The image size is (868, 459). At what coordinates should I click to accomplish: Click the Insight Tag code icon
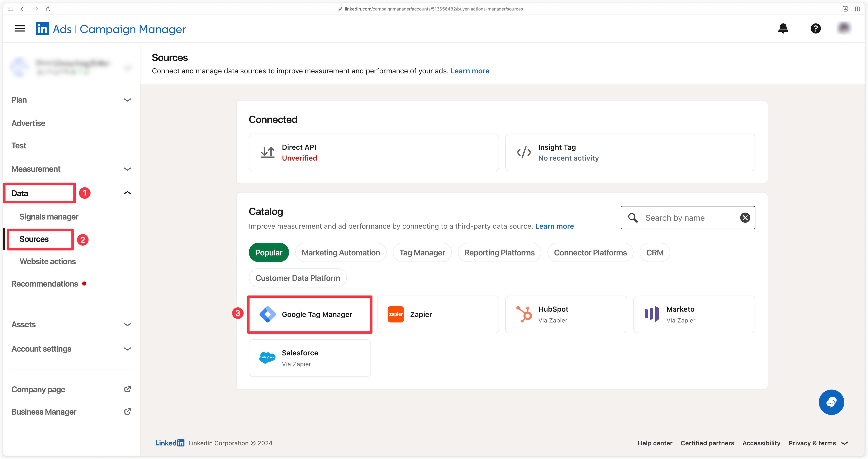(x=524, y=153)
